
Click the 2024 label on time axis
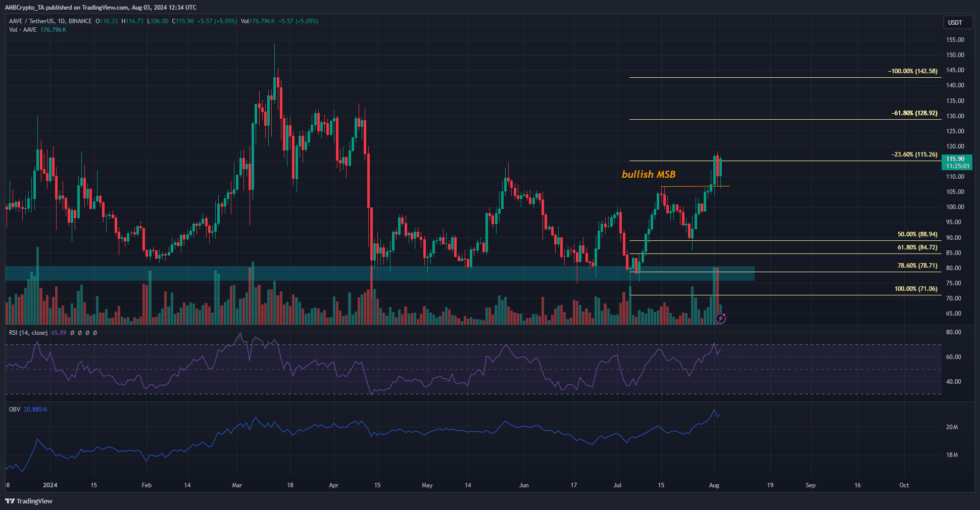coord(50,485)
